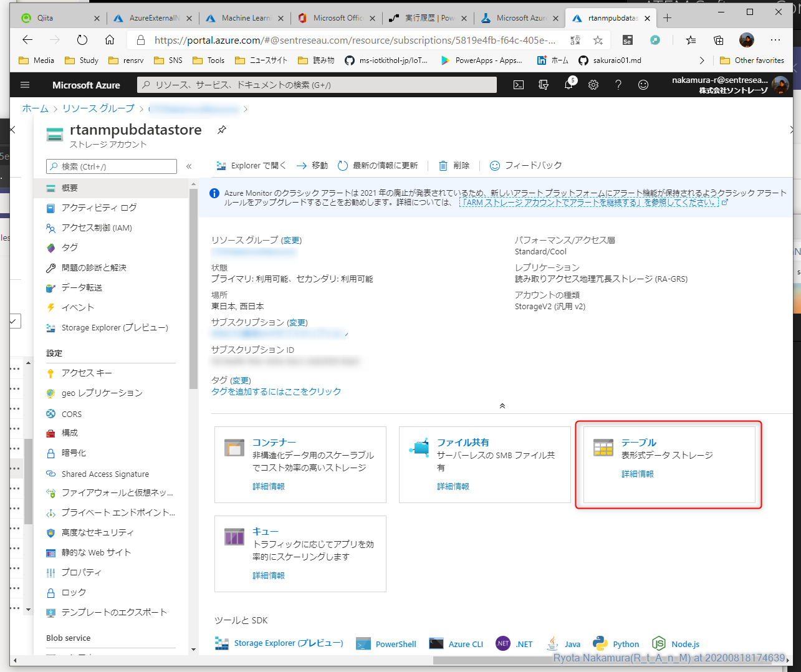Screen dimensions: 801x672
Task: Open the コンテナー service tile
Action: [x=300, y=464]
